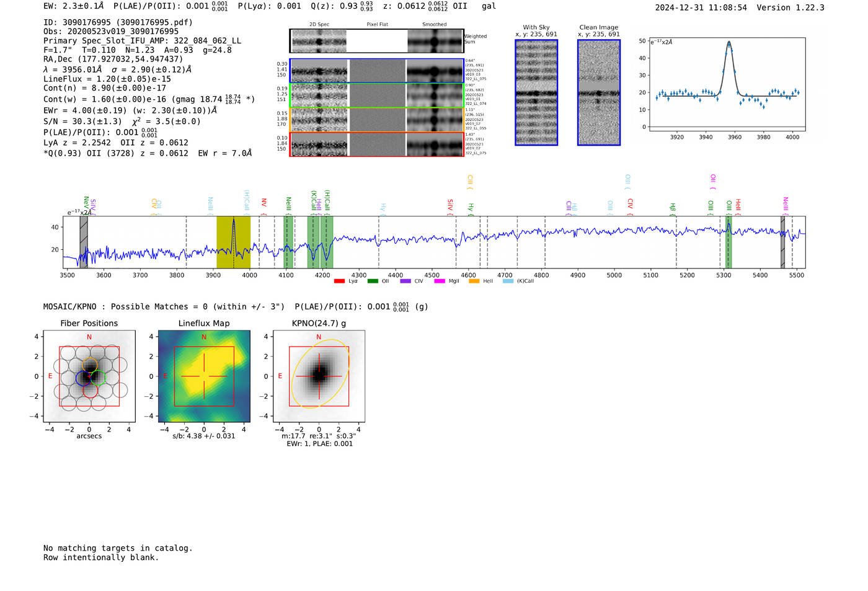Screen dimensions: 868x591
Task: Select the Primary Spec_Slot_IFU_AMP text
Action: (x=143, y=41)
